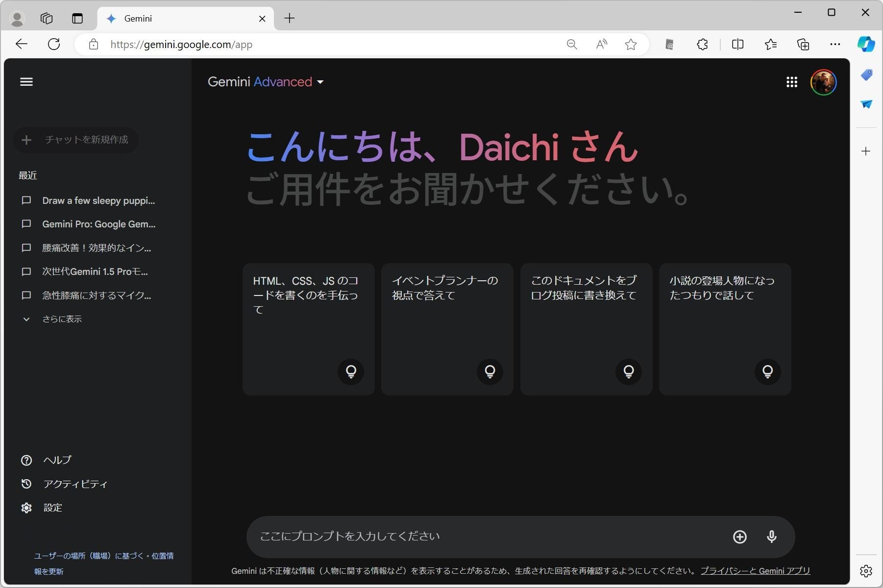Open the Google apps grid

[792, 82]
